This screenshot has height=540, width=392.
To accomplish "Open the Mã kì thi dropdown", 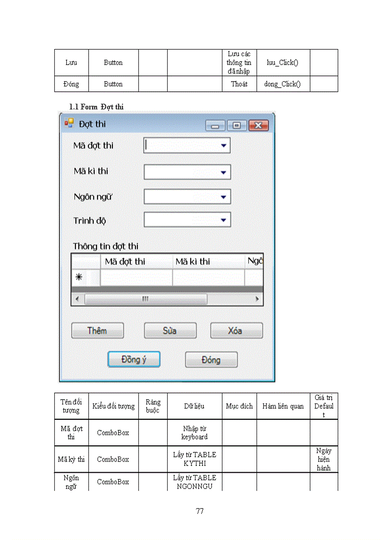I will [222, 172].
